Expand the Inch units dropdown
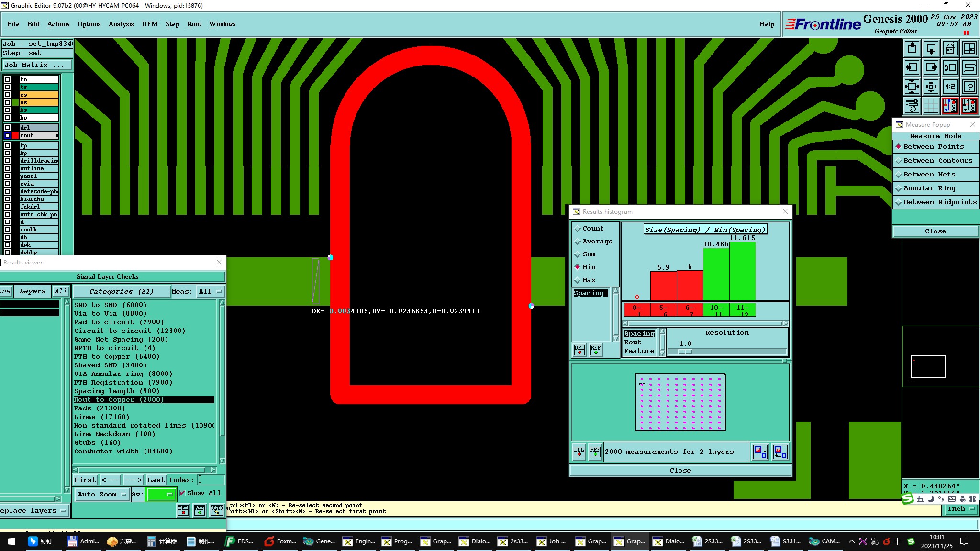This screenshot has width=980, height=551. pyautogui.click(x=960, y=509)
